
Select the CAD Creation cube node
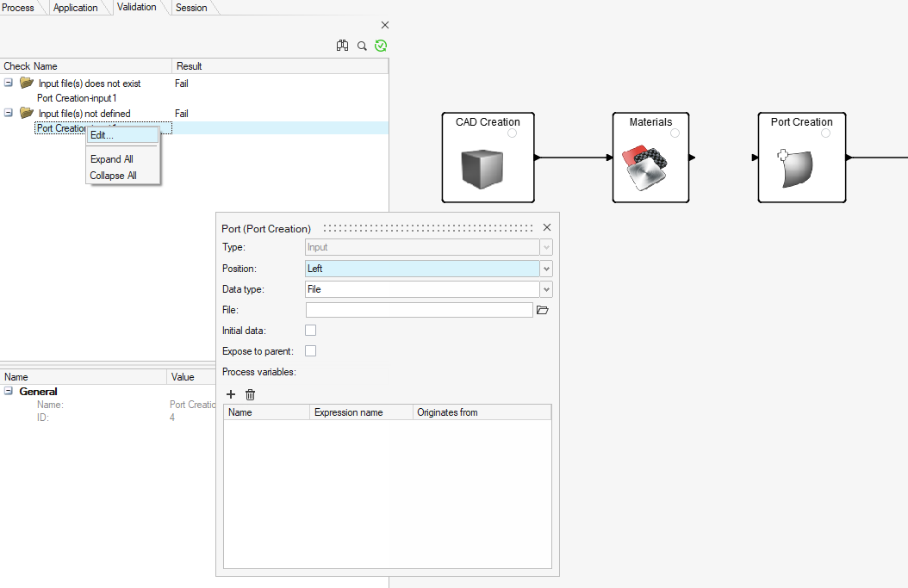pyautogui.click(x=482, y=168)
